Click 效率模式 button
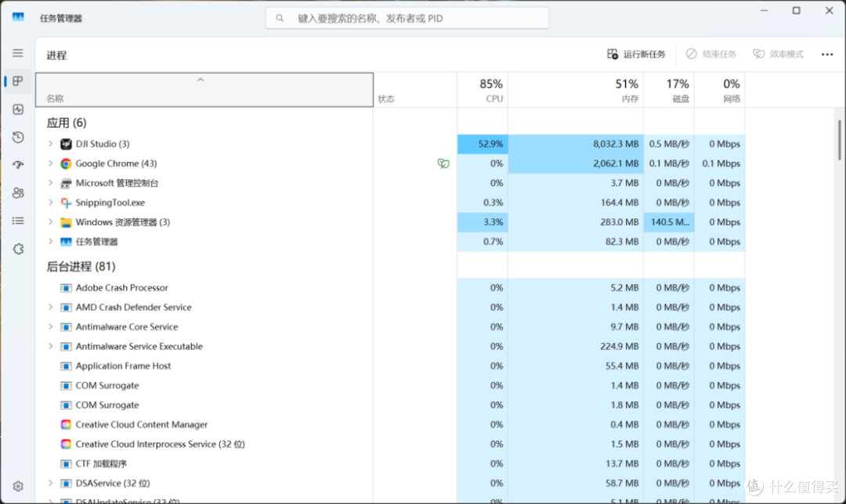 click(x=779, y=54)
